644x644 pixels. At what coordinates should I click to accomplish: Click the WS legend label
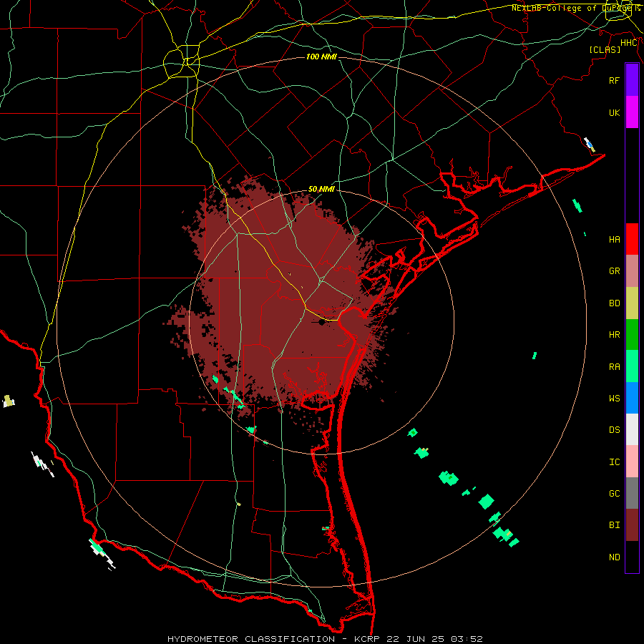click(615, 399)
